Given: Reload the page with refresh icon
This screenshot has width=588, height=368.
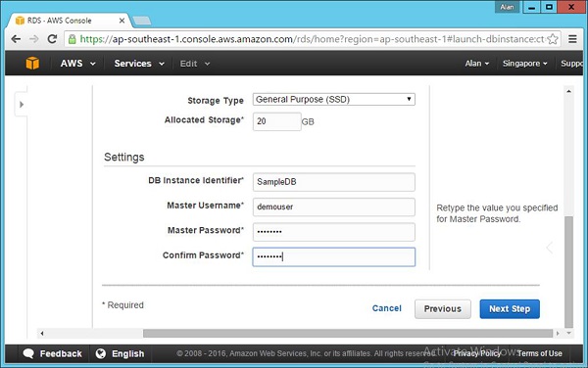Looking at the screenshot, I should click(x=52, y=39).
